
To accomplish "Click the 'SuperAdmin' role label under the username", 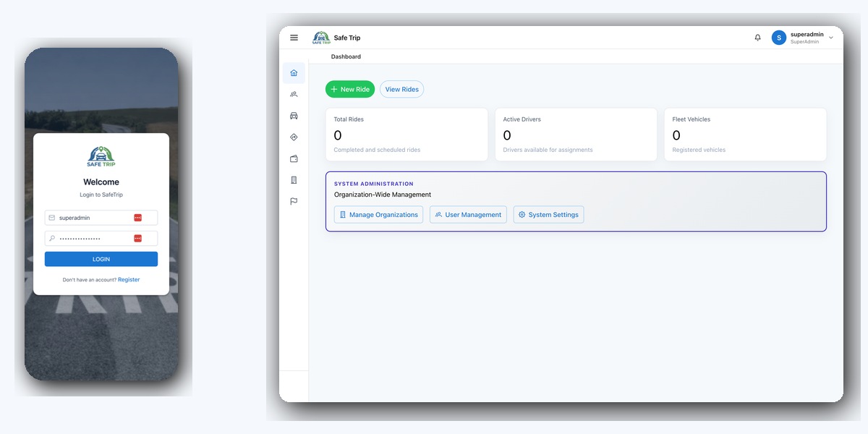I will [x=804, y=42].
